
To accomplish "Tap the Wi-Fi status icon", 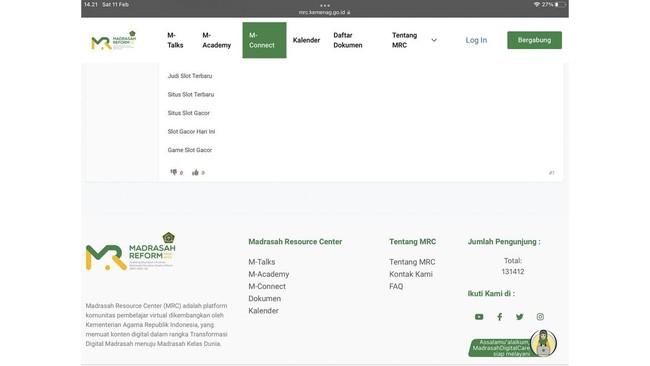I will pyautogui.click(x=537, y=5).
